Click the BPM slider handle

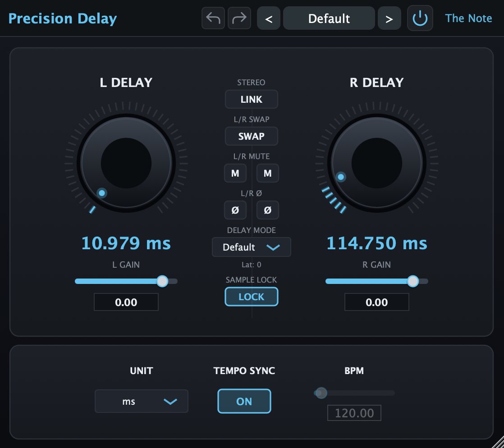pos(321,393)
